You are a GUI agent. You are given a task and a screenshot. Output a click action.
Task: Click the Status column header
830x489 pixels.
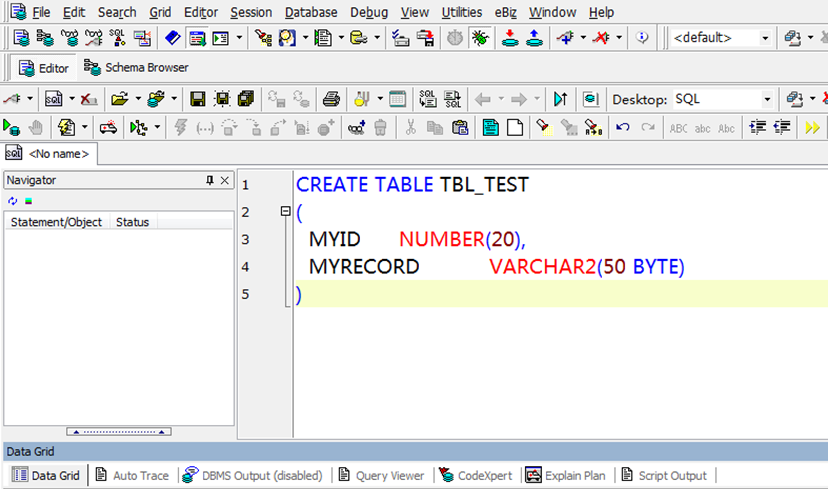click(x=132, y=222)
